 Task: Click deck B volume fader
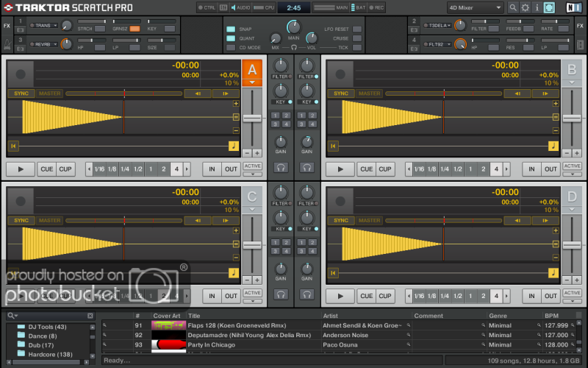coord(572,118)
